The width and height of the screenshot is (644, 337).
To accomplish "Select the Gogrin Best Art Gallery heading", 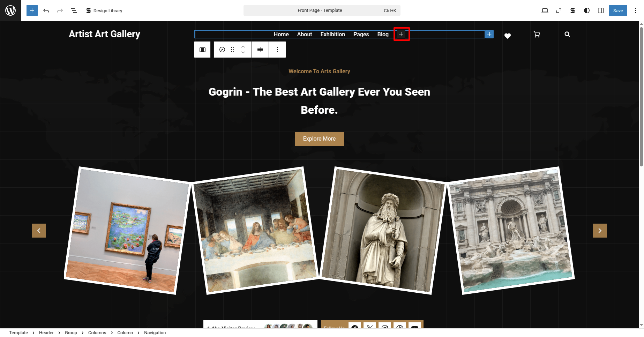I will tap(319, 101).
